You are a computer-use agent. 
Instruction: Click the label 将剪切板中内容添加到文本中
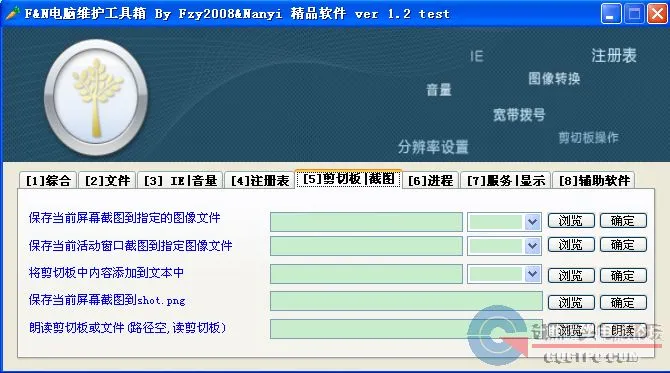pos(106,273)
